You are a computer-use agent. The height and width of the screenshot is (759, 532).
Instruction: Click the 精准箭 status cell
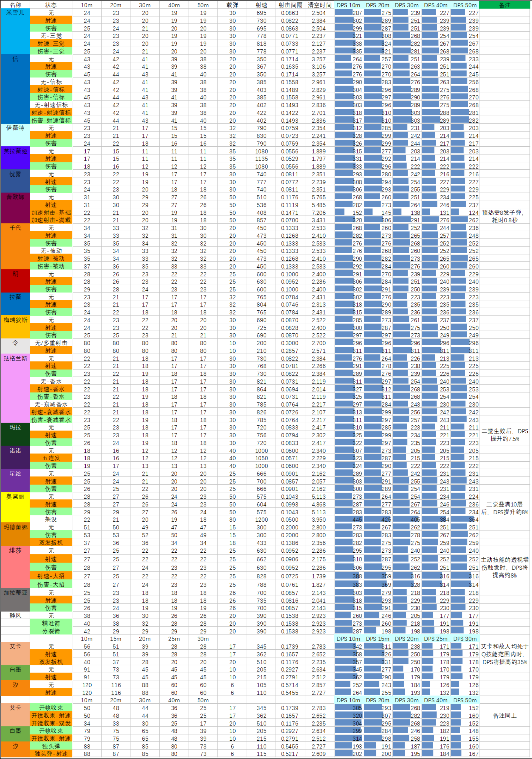pos(51,623)
